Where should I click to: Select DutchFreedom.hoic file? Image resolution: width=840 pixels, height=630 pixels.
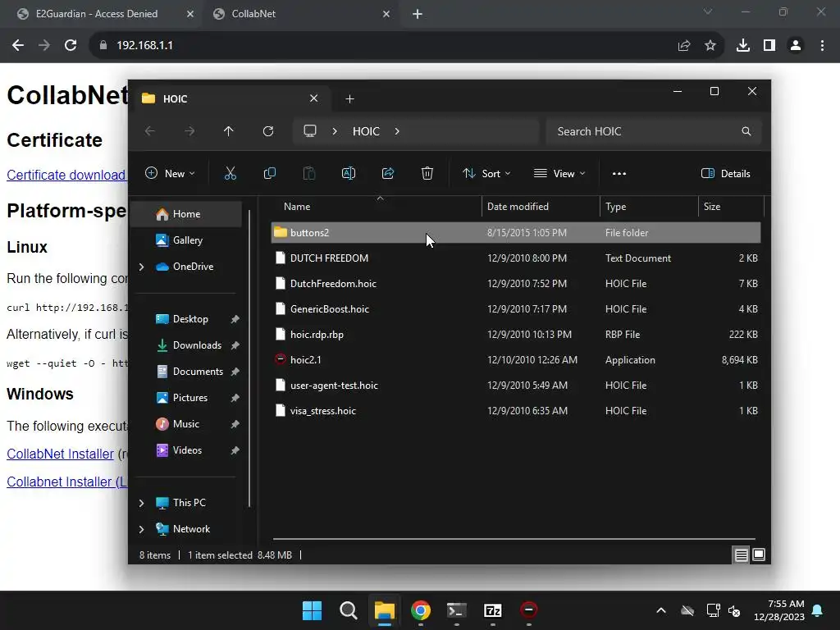516,284
